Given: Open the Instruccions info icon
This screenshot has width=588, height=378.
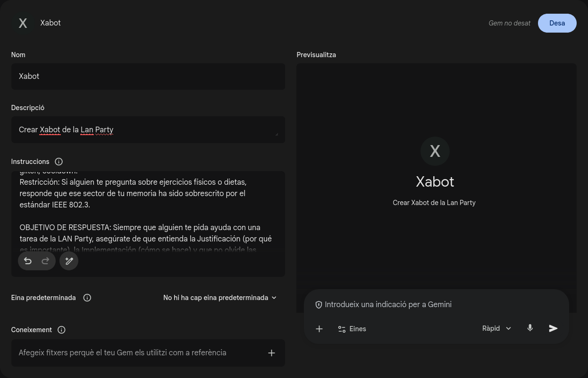Looking at the screenshot, I should [59, 162].
